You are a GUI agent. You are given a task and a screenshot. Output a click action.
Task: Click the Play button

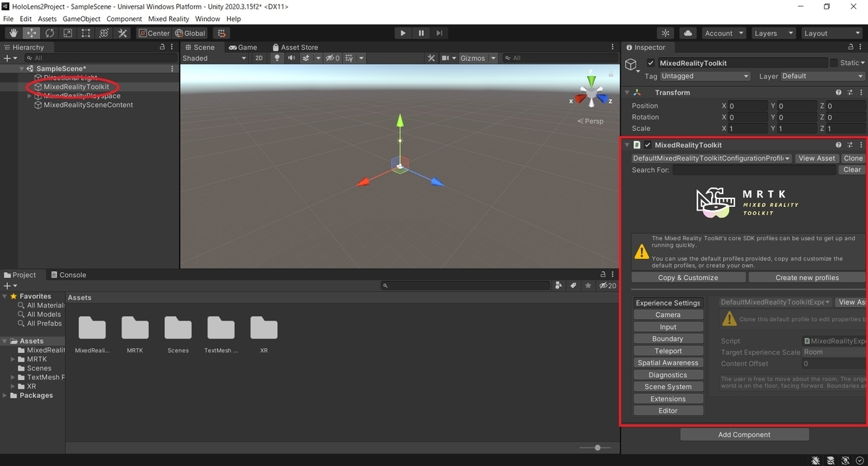tap(403, 33)
